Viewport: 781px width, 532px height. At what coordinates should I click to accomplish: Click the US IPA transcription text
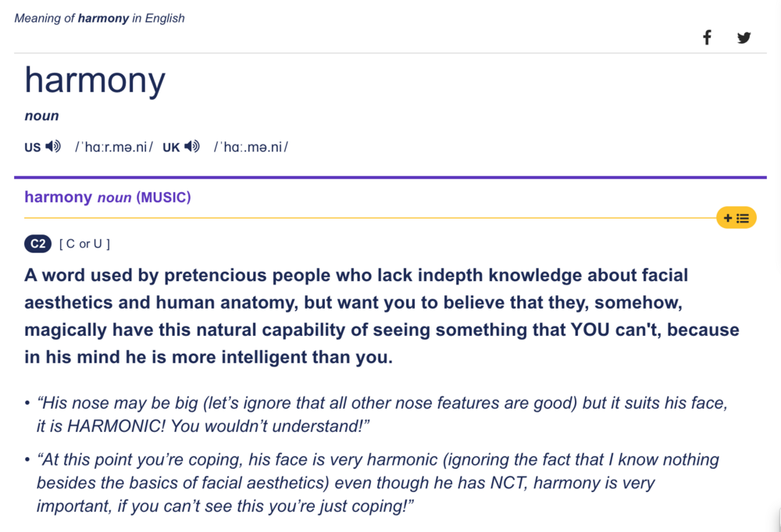coord(114,147)
